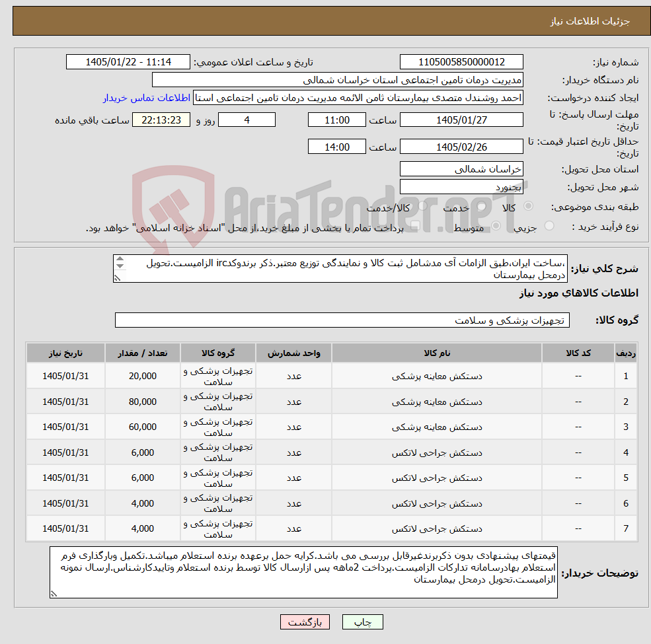The image size is (651, 644).
Task: Select the جزیی purchase type radio
Action: click(x=549, y=226)
